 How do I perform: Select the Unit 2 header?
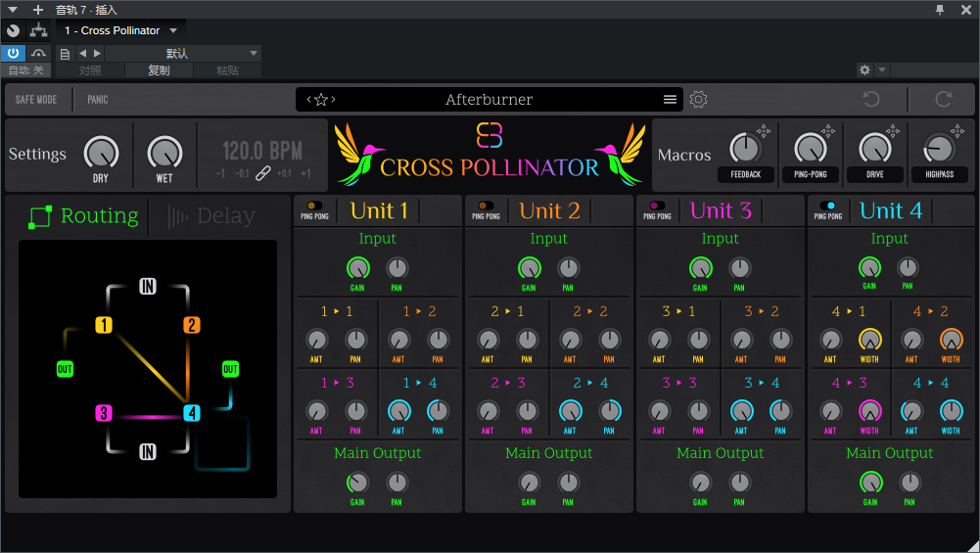pyautogui.click(x=549, y=211)
